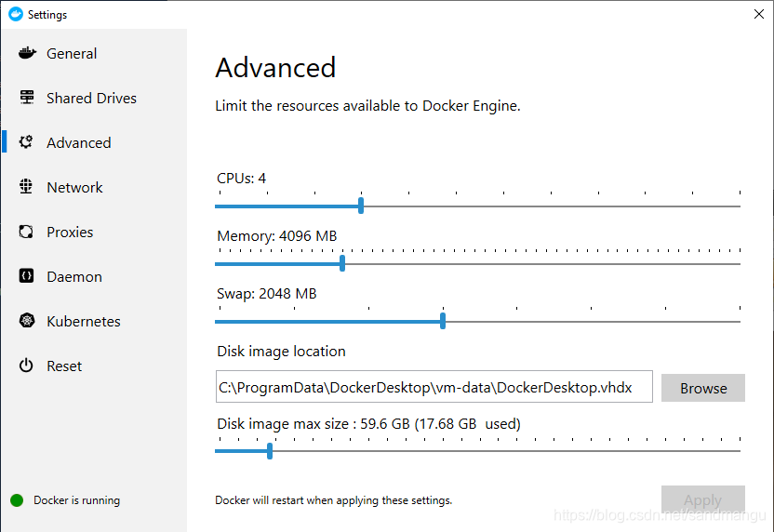Viewport: 774px width, 532px height.
Task: Click the 'Disk image location' label
Action: 281,352
